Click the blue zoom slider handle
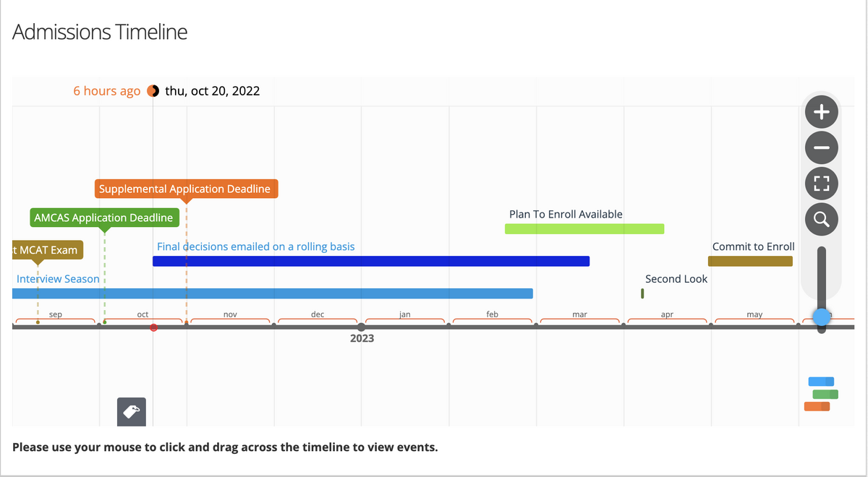The width and height of the screenshot is (868, 477). [x=821, y=317]
